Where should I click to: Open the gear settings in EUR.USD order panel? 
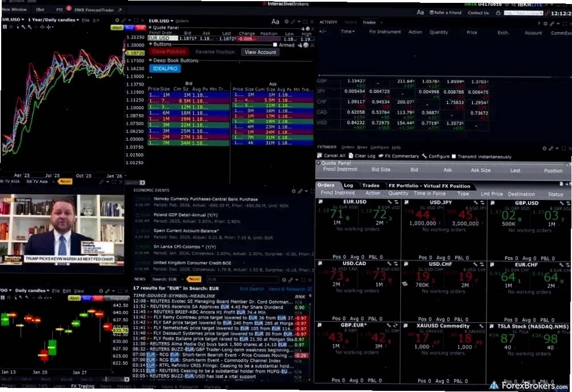(287, 22)
